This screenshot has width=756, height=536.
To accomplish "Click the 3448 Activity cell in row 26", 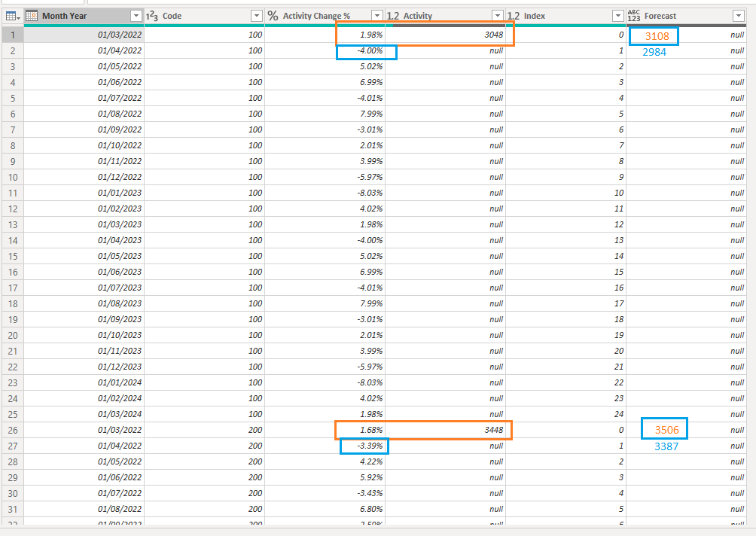I will pos(446,430).
